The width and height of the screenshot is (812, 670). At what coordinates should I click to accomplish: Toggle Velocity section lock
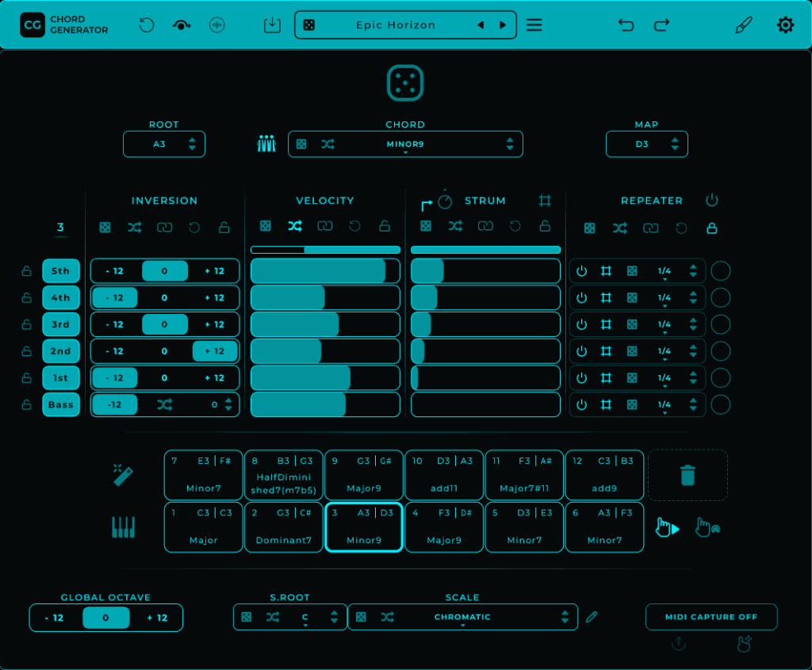click(385, 226)
